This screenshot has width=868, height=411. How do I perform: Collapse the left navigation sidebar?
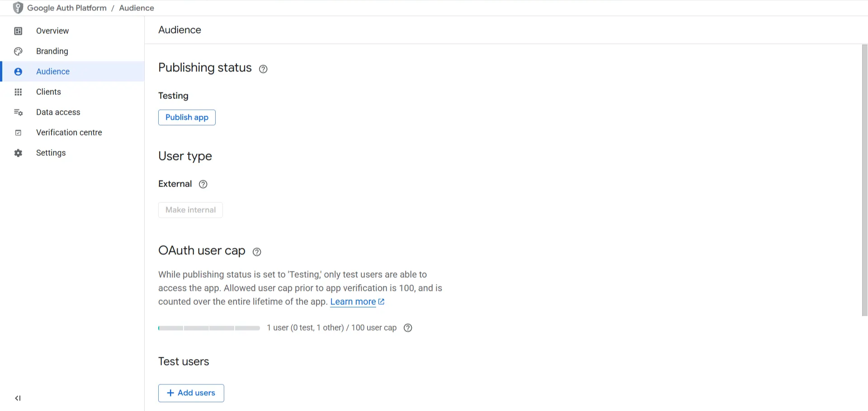pyautogui.click(x=18, y=398)
